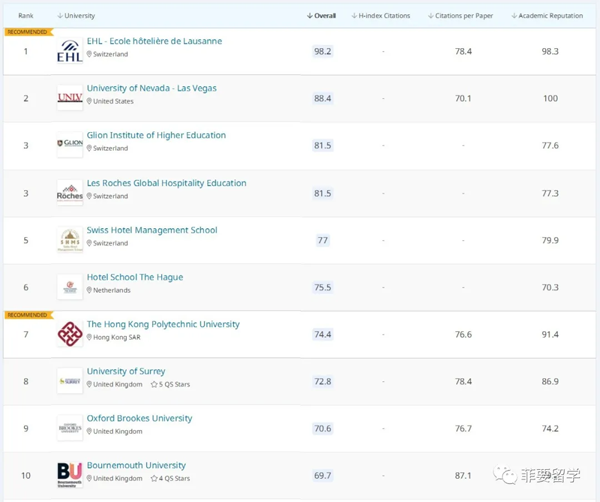The height and width of the screenshot is (502, 600).
Task: Click the University of Surrey logo
Action: (70, 381)
